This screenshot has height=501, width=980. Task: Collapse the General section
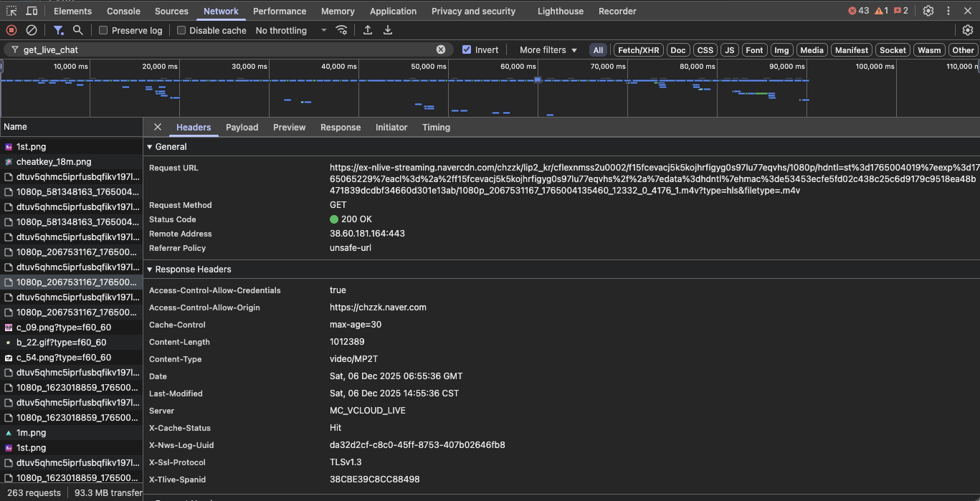(166, 146)
